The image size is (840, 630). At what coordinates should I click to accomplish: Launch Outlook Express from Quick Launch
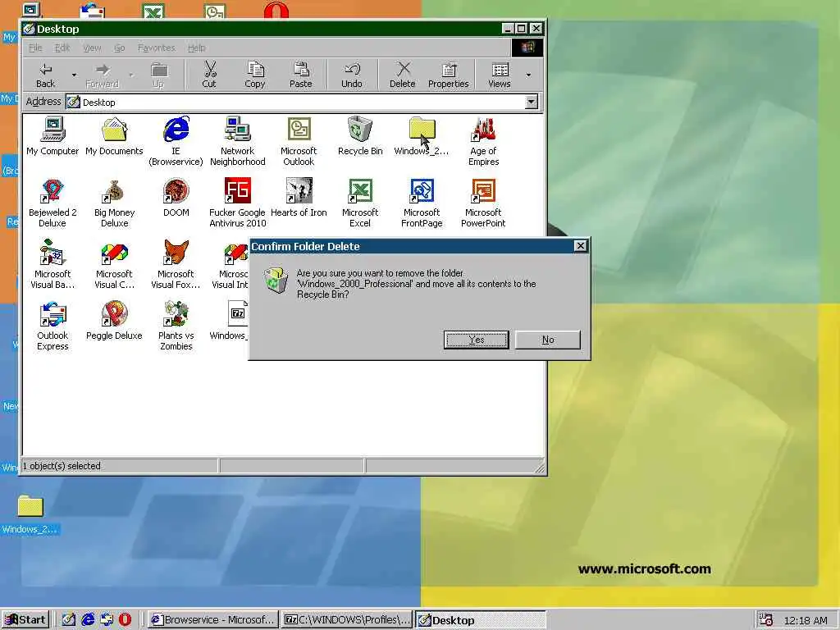pyautogui.click(x=107, y=620)
